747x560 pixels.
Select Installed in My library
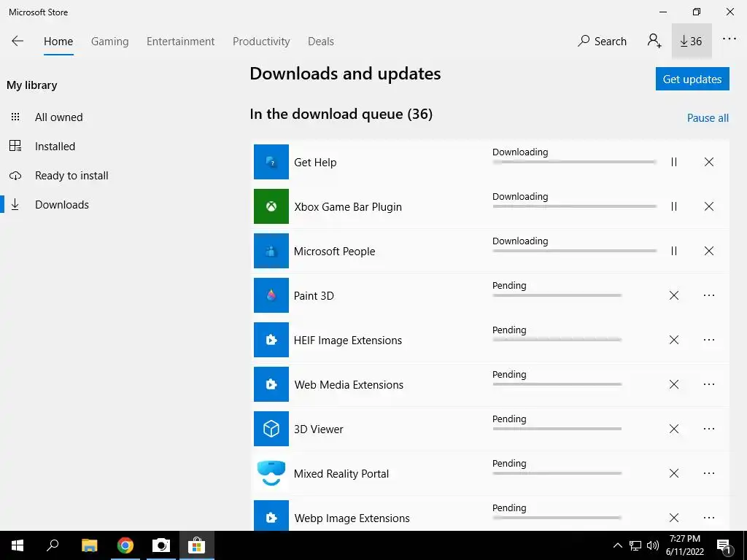point(55,146)
